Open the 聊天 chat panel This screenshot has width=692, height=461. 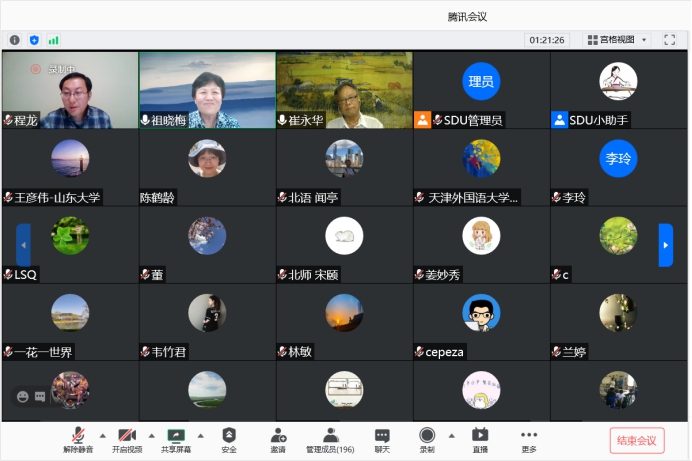click(x=382, y=439)
